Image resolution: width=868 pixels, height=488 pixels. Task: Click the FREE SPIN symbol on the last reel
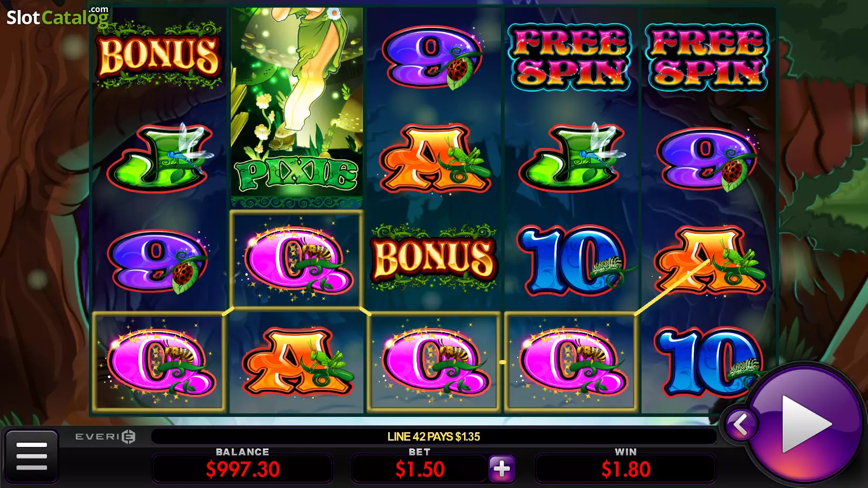(x=707, y=57)
